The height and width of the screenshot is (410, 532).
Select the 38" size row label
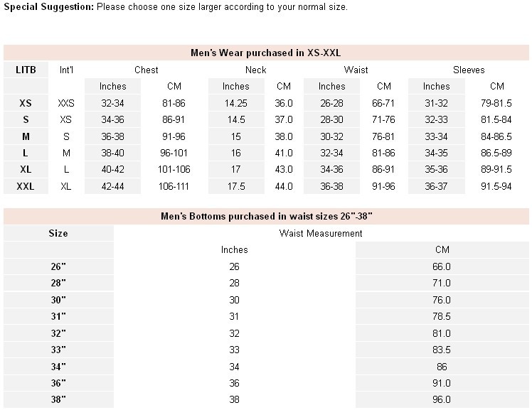click(58, 399)
